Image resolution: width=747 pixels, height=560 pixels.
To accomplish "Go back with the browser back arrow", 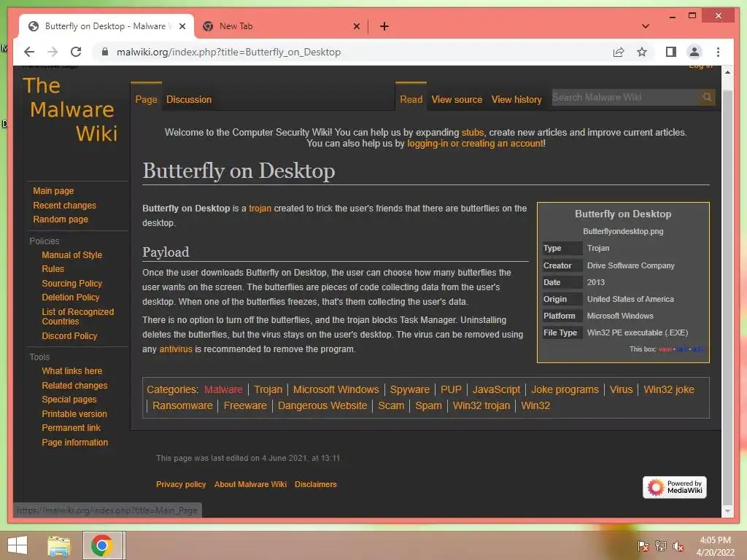I will point(29,52).
